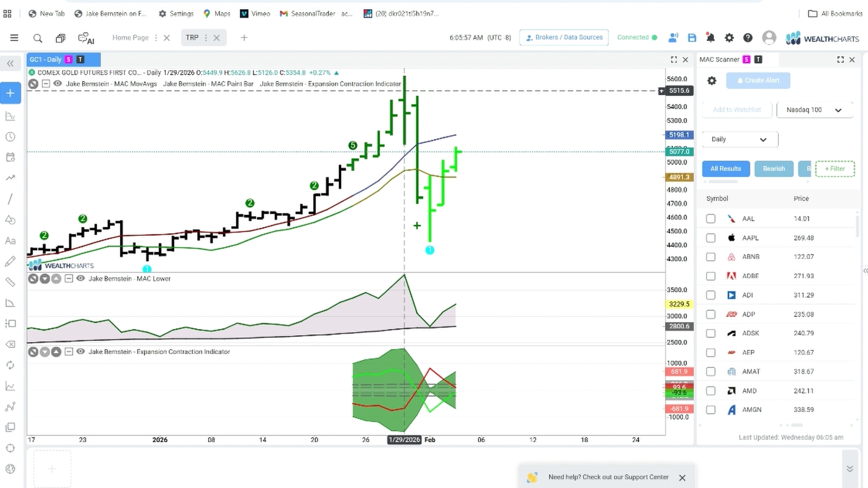Screen dimensions: 868x488
Task: Open the AI chat assistant icon
Action: (86, 38)
